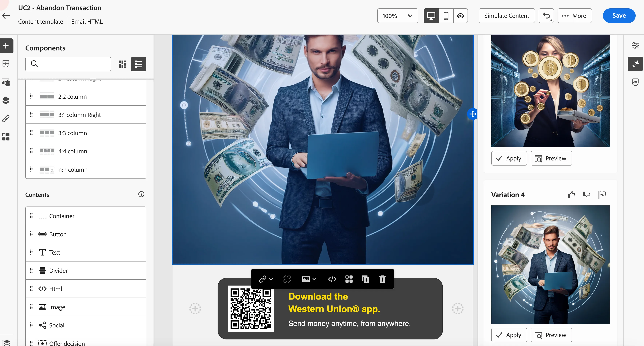Click the Save button

[x=619, y=16]
